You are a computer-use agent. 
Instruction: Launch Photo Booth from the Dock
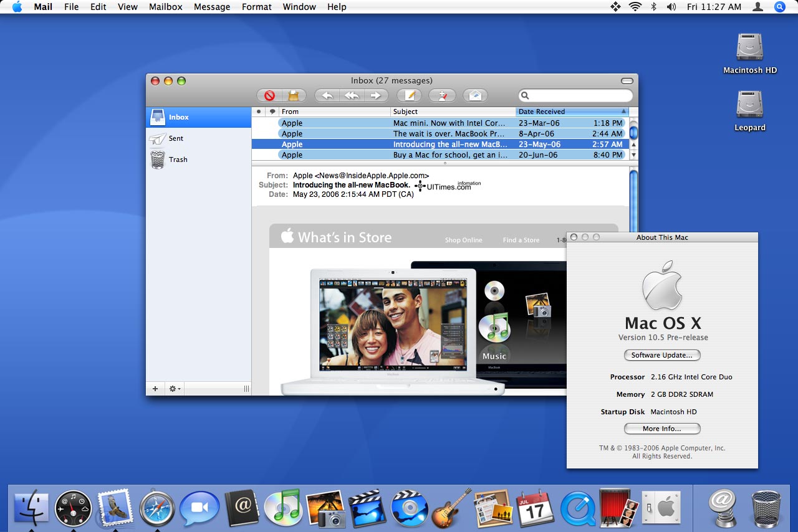618,508
